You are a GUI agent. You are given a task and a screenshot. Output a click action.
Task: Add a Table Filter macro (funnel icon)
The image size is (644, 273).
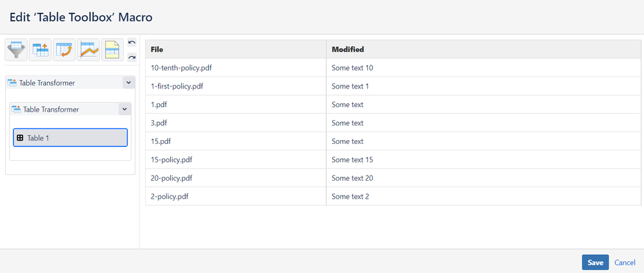[17, 50]
